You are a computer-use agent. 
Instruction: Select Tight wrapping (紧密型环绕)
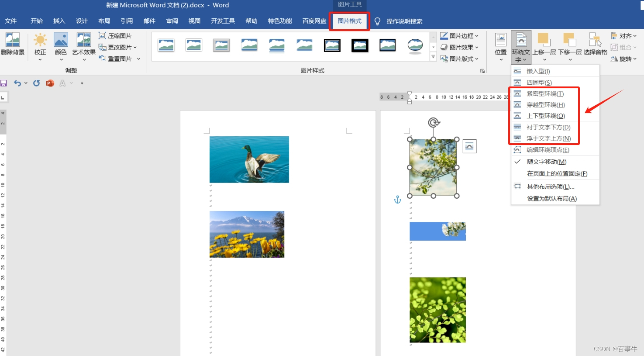tap(555, 93)
